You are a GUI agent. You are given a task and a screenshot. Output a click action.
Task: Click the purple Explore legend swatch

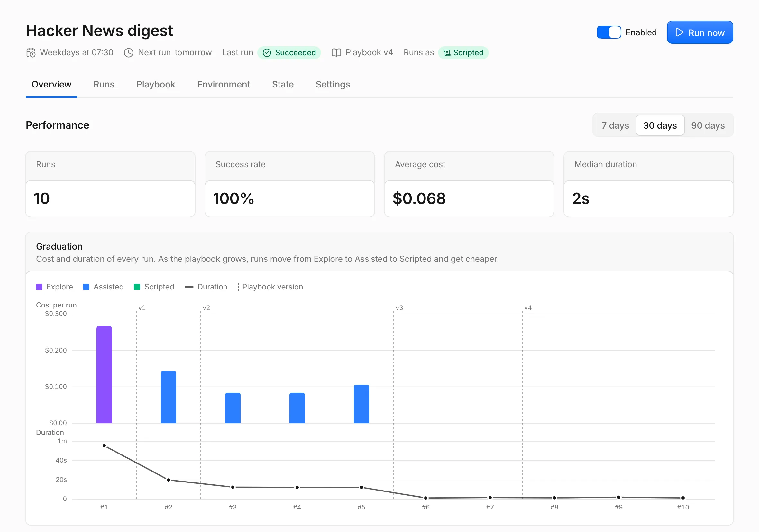39,287
